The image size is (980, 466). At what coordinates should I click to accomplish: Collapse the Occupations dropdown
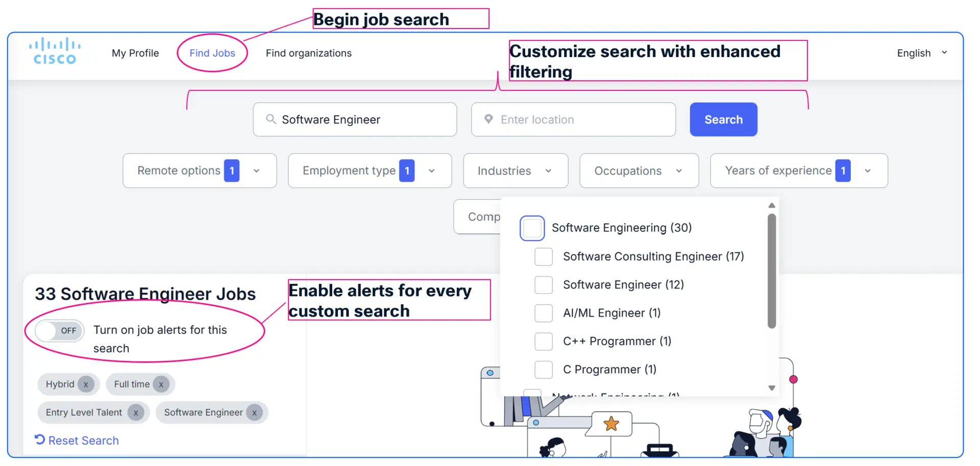pos(639,170)
